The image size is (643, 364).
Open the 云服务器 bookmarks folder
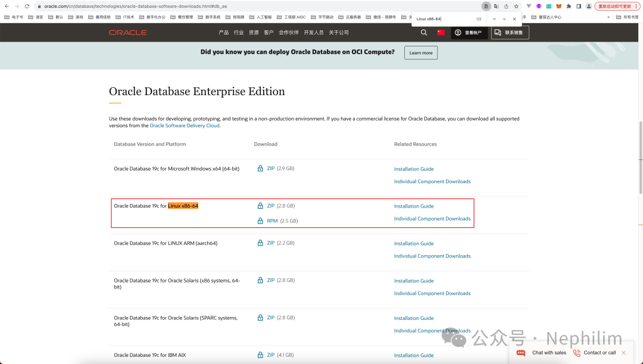click(x=349, y=17)
